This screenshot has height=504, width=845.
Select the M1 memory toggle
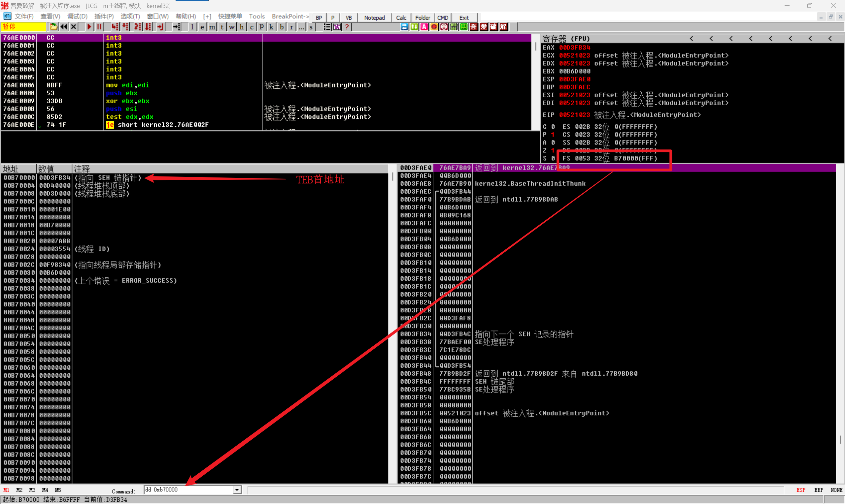coord(7,490)
